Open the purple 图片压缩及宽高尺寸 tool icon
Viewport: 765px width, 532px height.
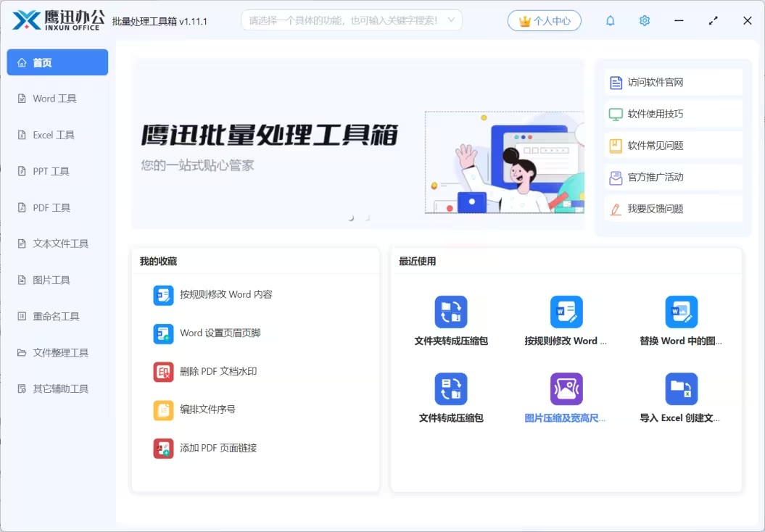[x=566, y=388]
